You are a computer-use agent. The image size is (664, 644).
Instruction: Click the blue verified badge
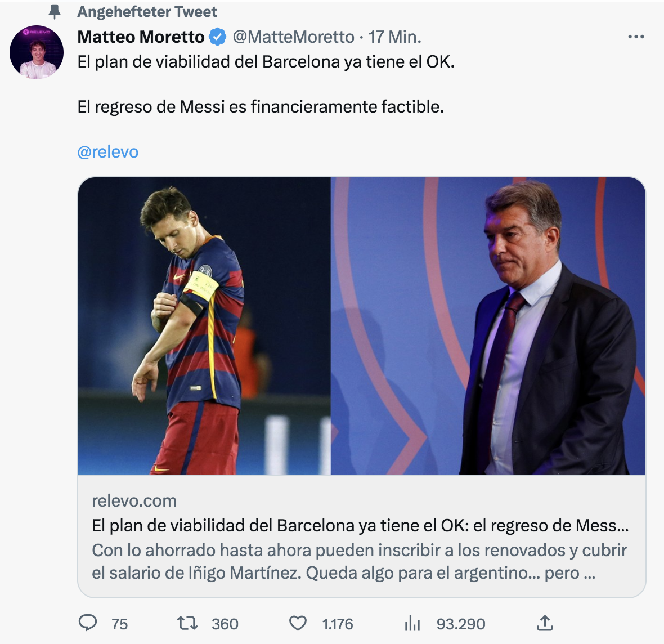point(218,37)
